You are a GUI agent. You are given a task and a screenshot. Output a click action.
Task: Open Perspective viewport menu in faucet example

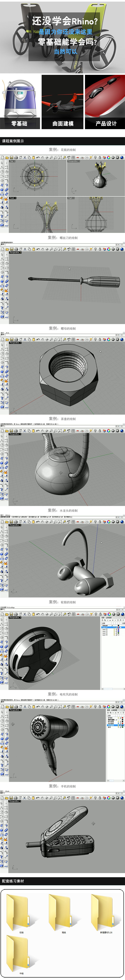coord(15,525)
